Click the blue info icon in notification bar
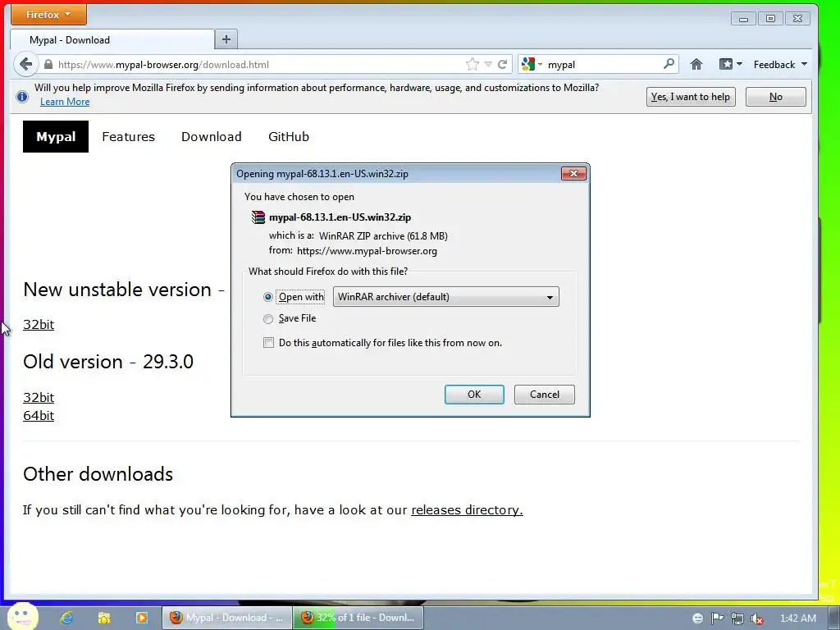The image size is (840, 630). [22, 97]
